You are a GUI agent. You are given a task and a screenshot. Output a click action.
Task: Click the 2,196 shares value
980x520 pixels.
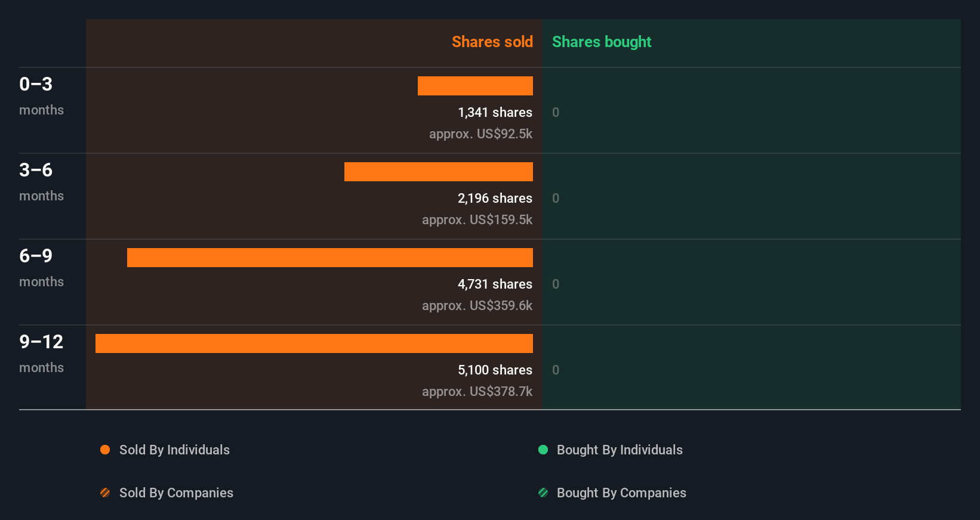click(x=495, y=198)
